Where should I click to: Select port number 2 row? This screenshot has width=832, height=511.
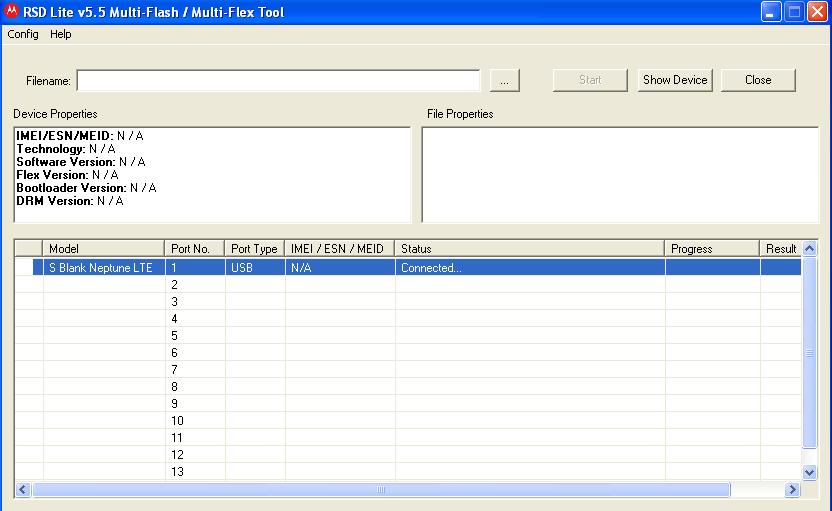pyautogui.click(x=408, y=284)
